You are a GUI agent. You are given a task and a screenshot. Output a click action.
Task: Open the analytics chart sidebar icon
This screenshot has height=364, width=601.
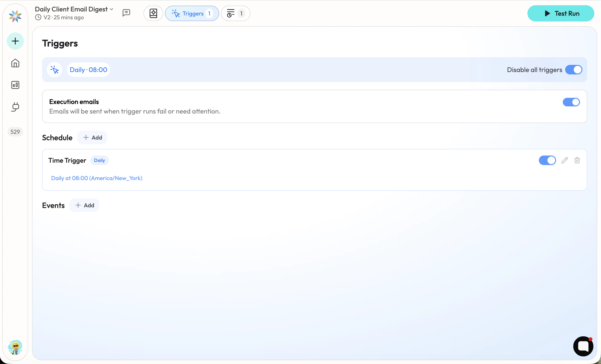coord(15,85)
